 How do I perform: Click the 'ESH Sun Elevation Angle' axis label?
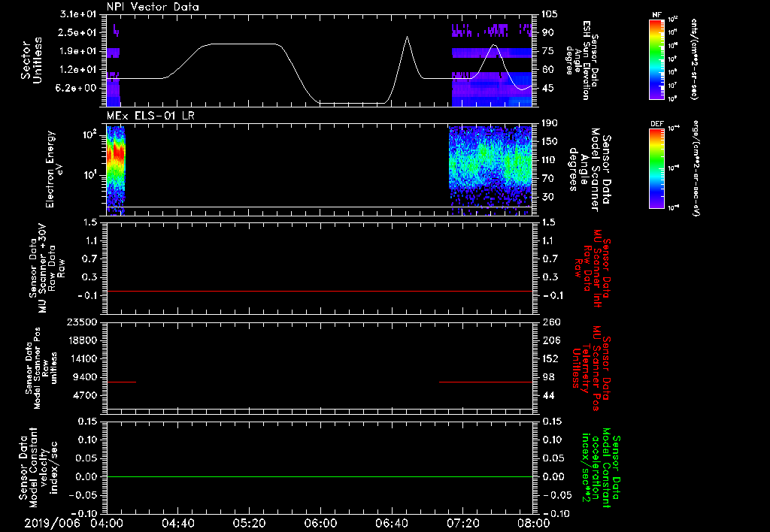(x=582, y=60)
